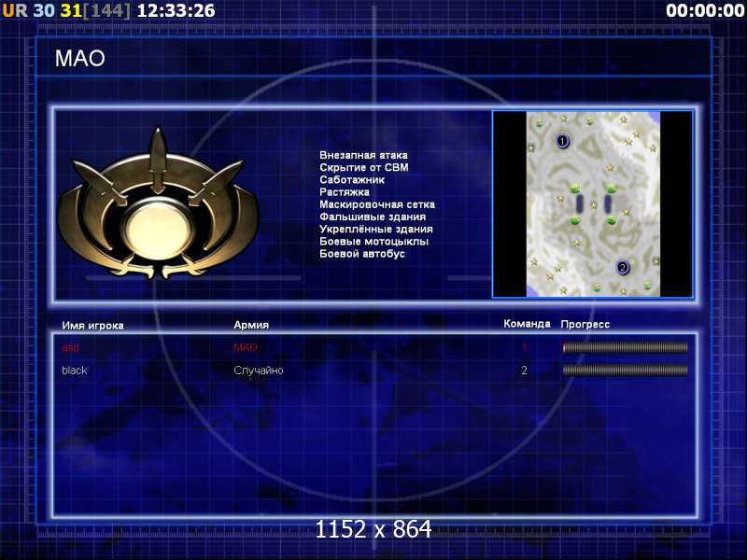Click team number 2 for black

click(x=524, y=371)
